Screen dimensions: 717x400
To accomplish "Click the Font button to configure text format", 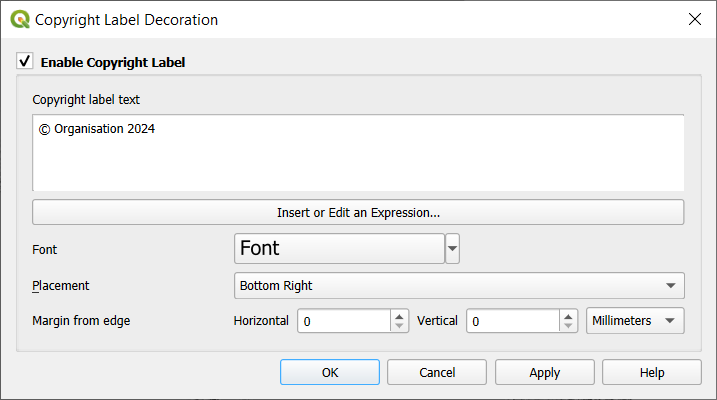I will point(339,248).
